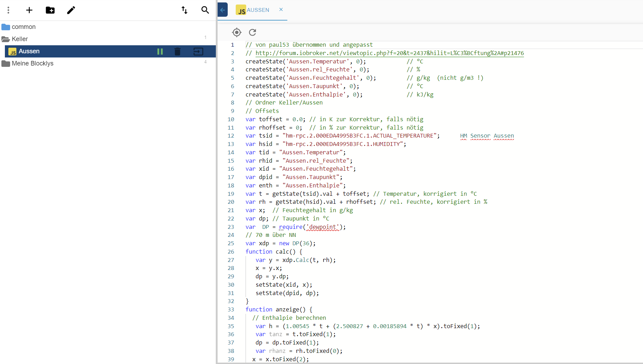
Task: Click the require('dewpoint') text on line 23
Action: point(312,227)
